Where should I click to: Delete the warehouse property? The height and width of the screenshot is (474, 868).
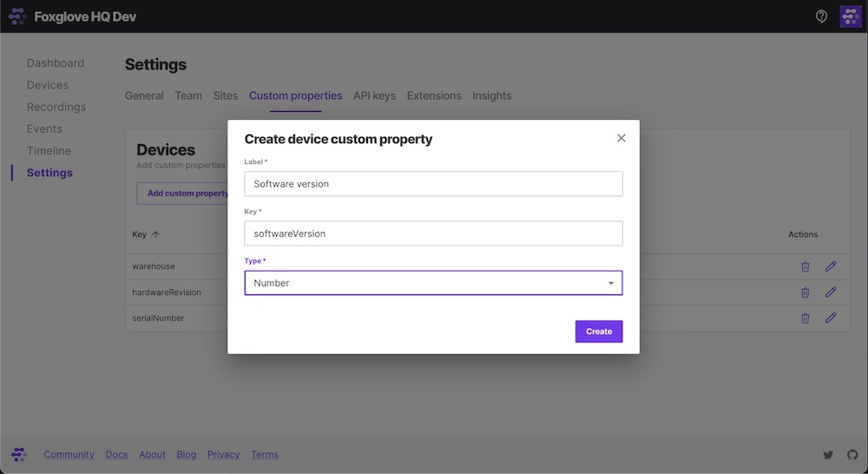(x=806, y=267)
